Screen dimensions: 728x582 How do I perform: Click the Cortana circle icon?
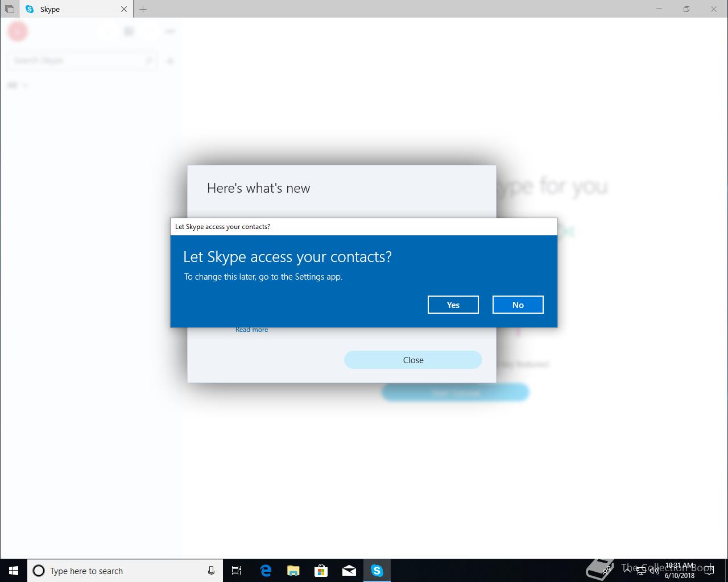point(39,571)
